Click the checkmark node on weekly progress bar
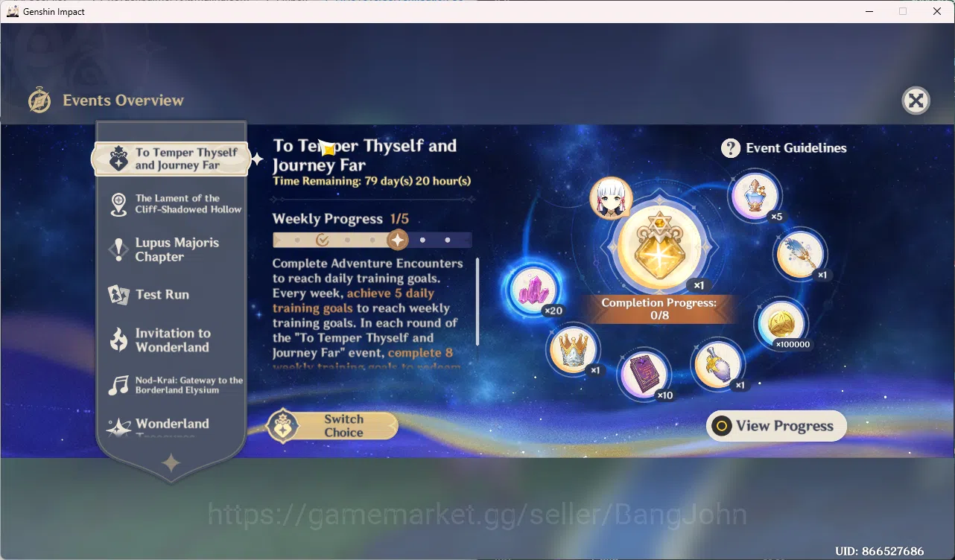955x560 pixels. pos(322,240)
